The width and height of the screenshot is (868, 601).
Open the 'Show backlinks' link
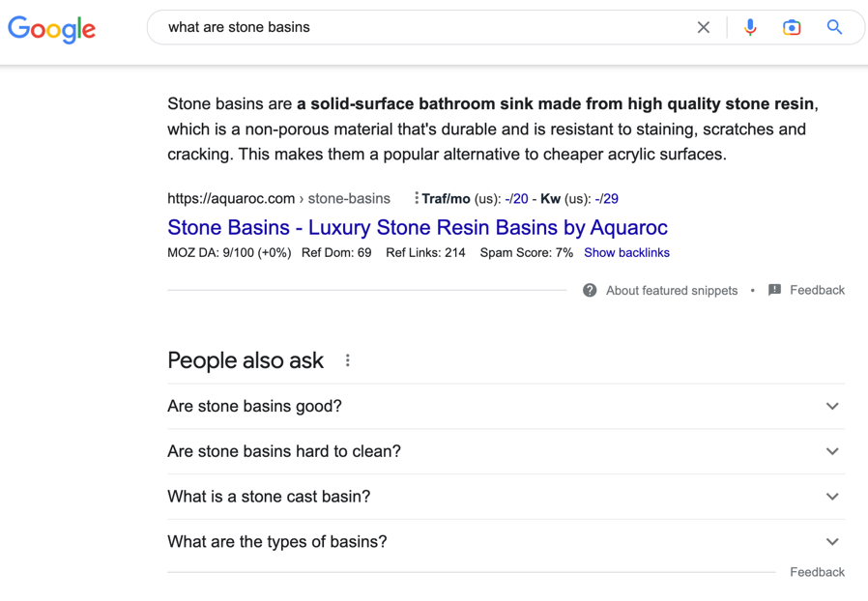coord(626,253)
